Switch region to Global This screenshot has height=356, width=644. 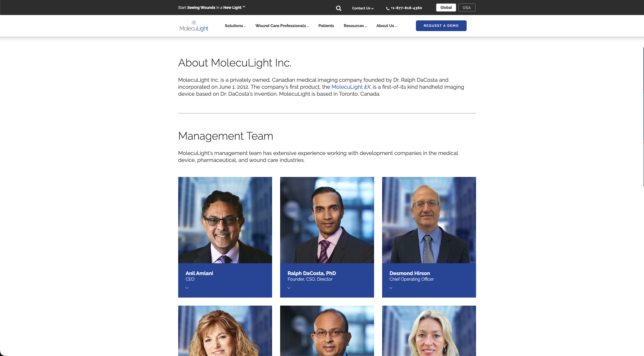click(x=446, y=8)
